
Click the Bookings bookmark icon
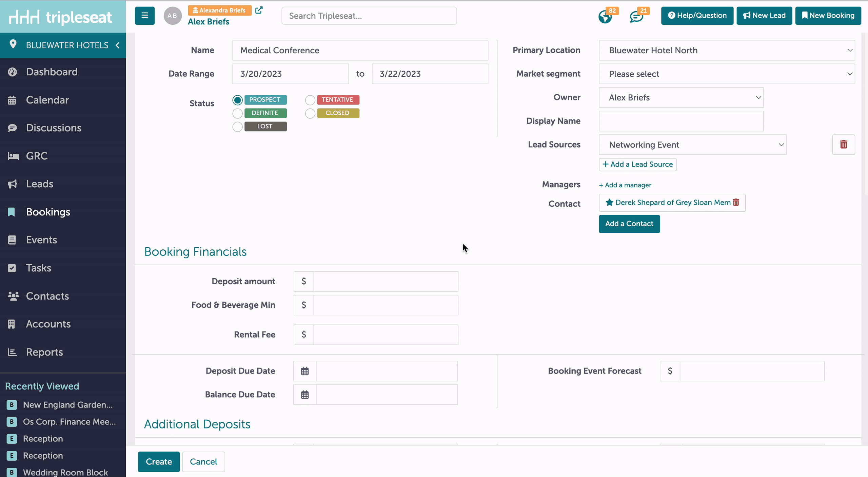(11, 212)
